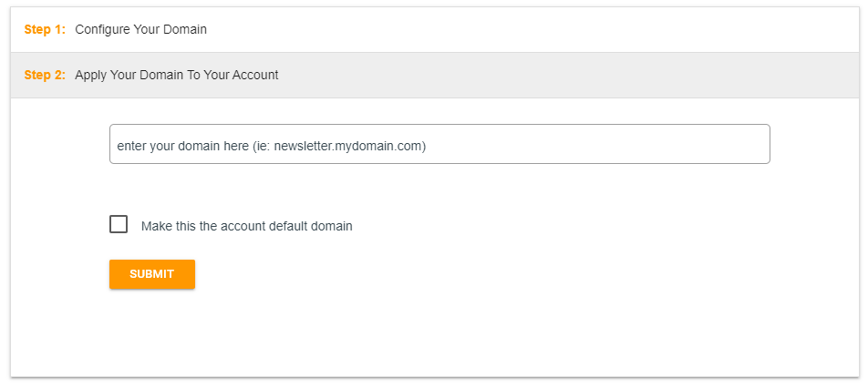Click the domain name input field
The height and width of the screenshot is (389, 868).
click(439, 144)
